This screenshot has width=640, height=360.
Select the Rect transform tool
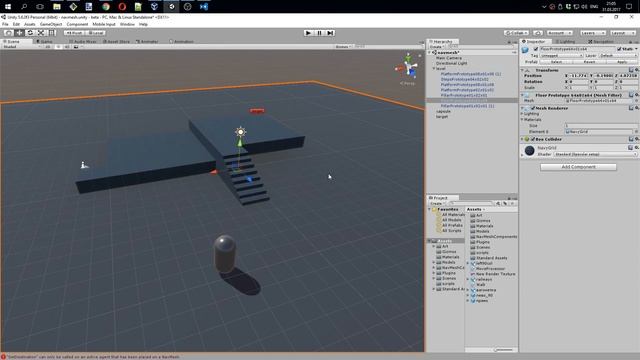pos(52,33)
